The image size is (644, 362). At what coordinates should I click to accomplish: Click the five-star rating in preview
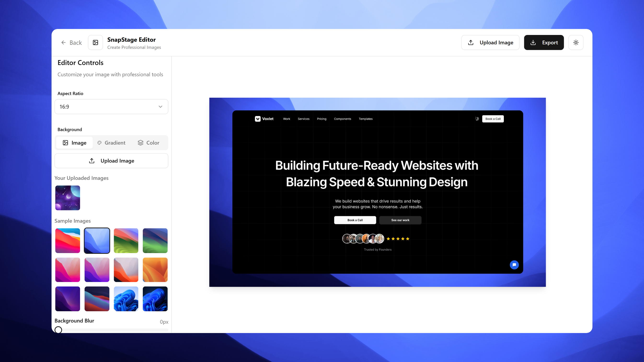[x=398, y=239]
